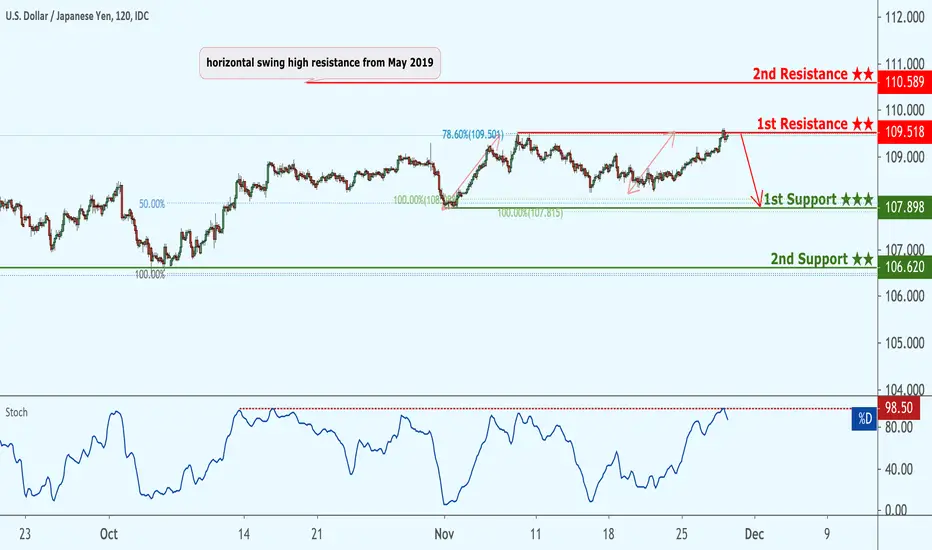Click the 23 date on time axis
Screen dimensions: 932x550
click(25, 534)
